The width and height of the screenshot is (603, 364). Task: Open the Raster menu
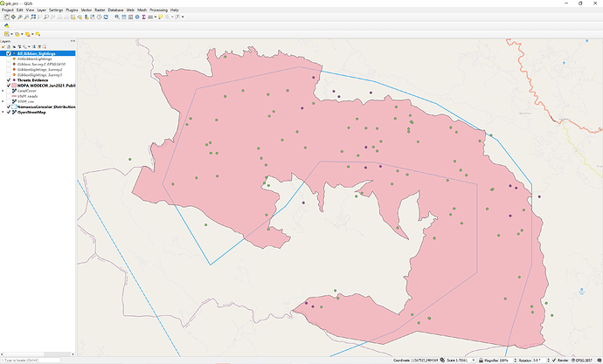click(x=100, y=10)
